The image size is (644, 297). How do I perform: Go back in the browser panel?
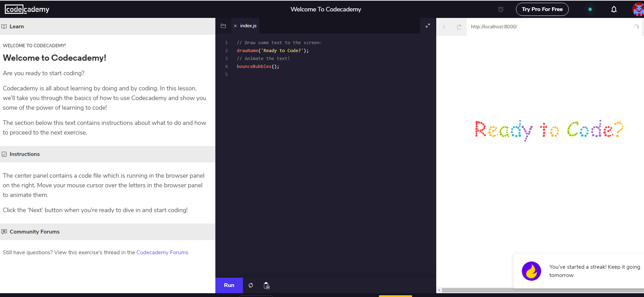click(444, 27)
